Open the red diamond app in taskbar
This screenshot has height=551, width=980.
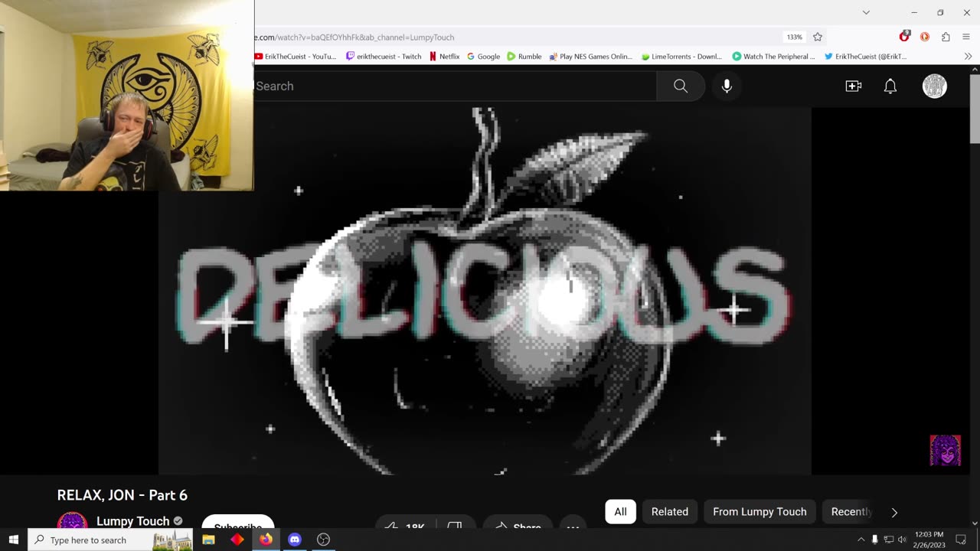(x=237, y=540)
